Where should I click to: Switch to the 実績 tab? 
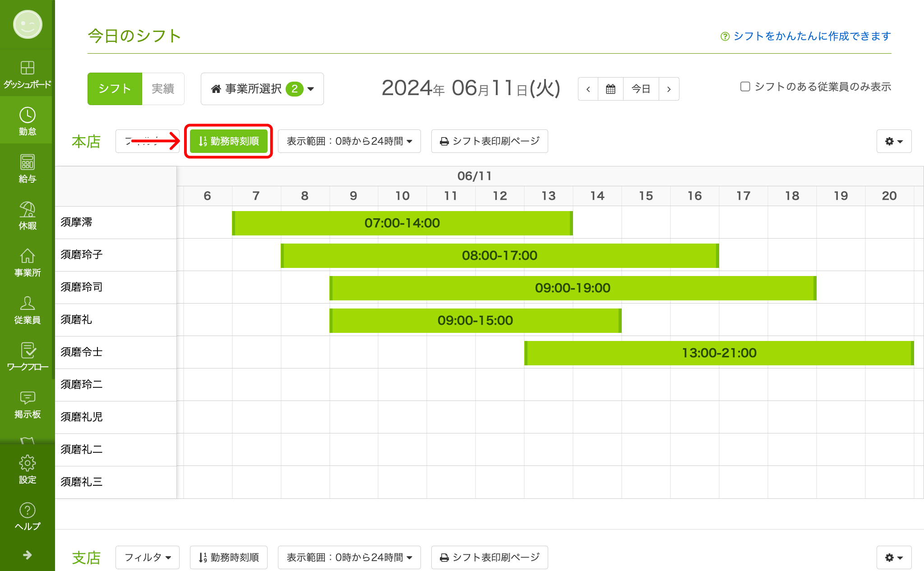(x=163, y=89)
